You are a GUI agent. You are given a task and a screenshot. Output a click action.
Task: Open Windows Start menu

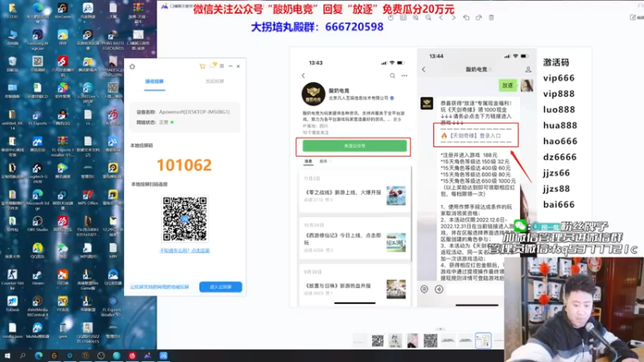tap(7, 356)
